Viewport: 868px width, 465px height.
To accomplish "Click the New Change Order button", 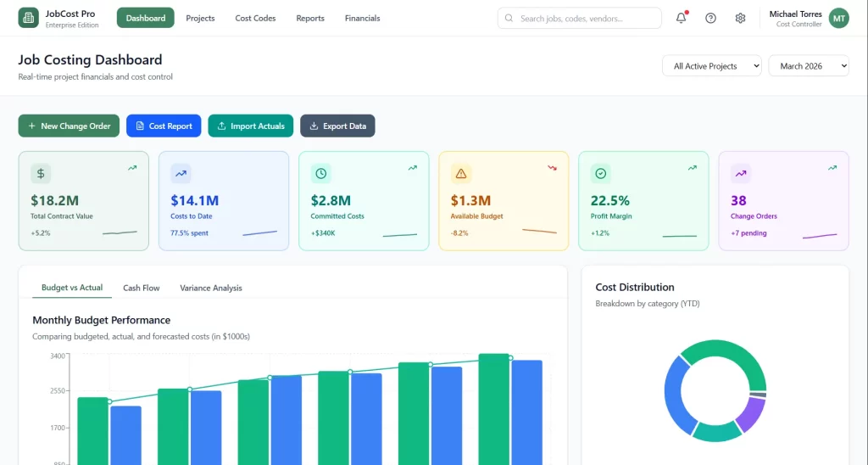I will click(x=69, y=126).
